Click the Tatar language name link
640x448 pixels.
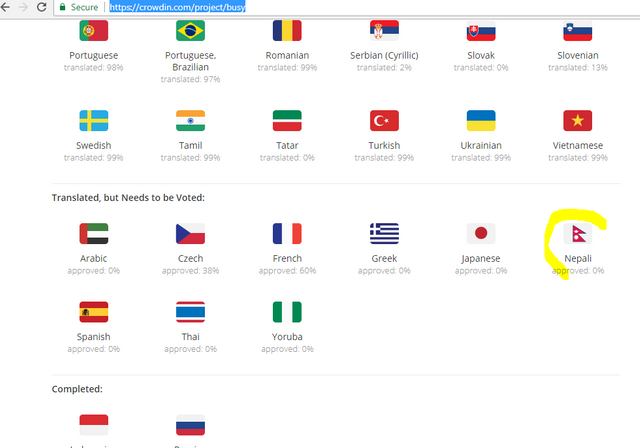[x=287, y=146]
